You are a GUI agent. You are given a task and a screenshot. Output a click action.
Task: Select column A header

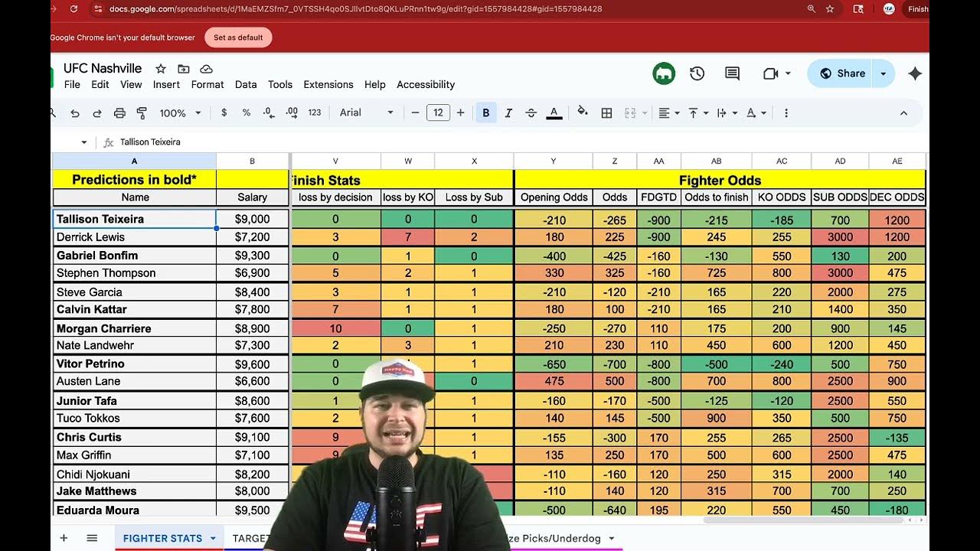134,161
